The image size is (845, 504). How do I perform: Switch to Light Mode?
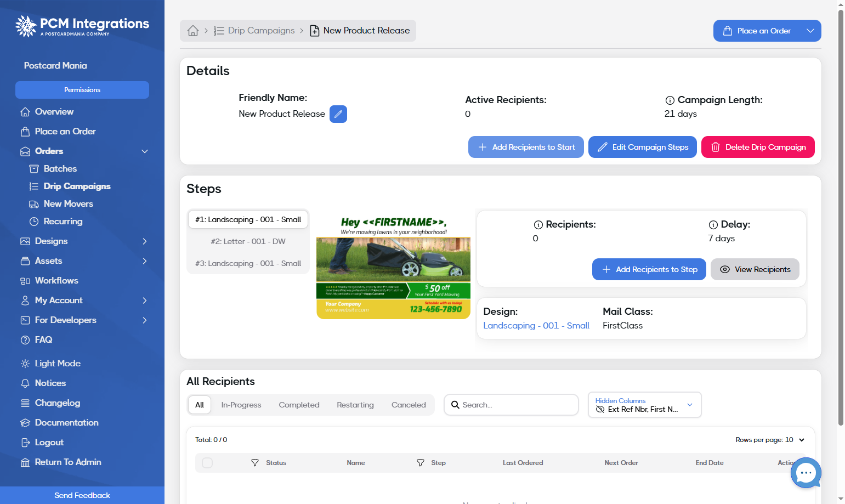coord(58,364)
